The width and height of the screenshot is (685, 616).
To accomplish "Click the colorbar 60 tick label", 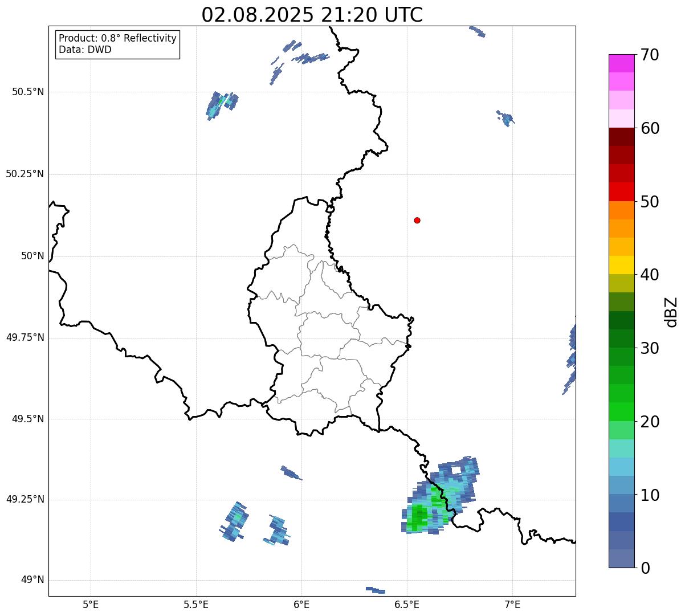I will pos(650,128).
